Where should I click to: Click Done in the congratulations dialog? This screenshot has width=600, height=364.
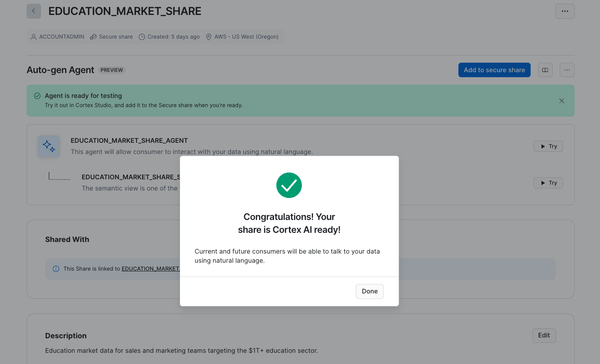[x=370, y=291]
